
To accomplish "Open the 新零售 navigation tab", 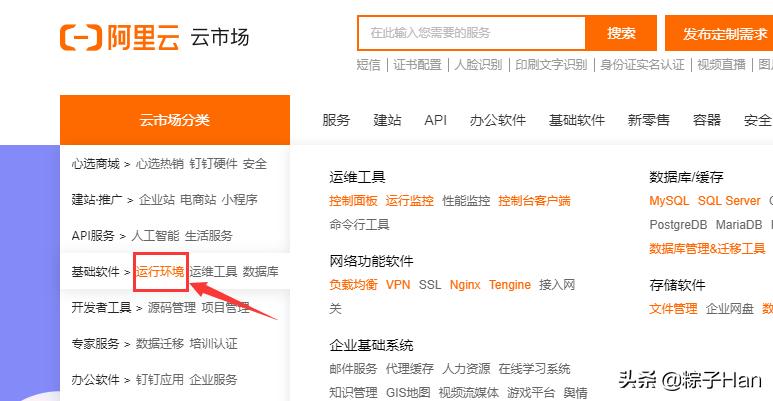I will [x=648, y=120].
